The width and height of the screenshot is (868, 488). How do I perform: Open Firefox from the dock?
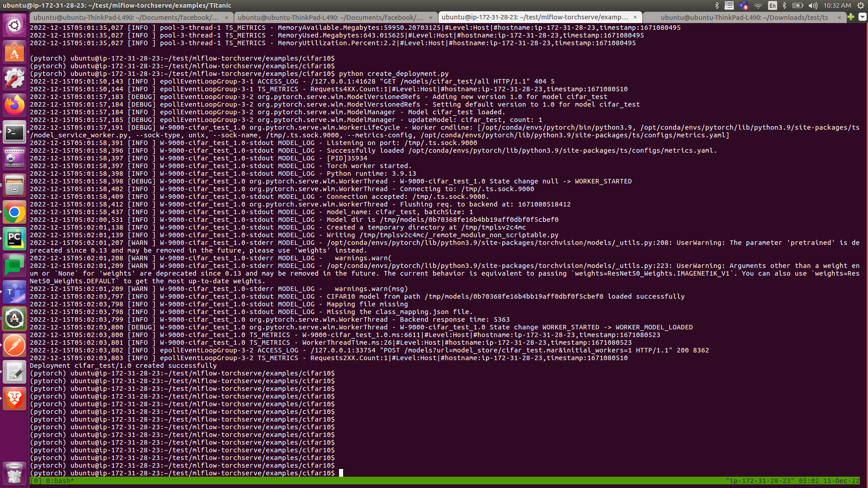(x=14, y=105)
